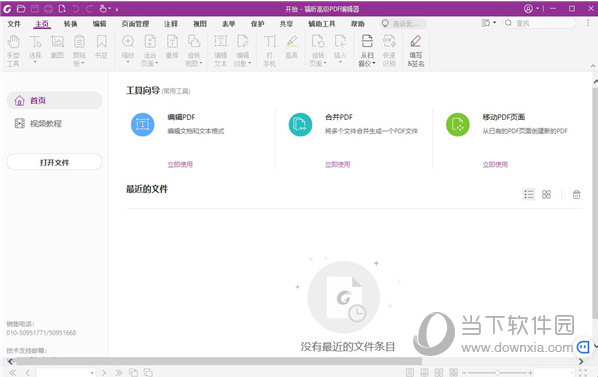Click 立即使用 link under 编辑PDF
The height and width of the screenshot is (377, 598).
pyautogui.click(x=180, y=164)
